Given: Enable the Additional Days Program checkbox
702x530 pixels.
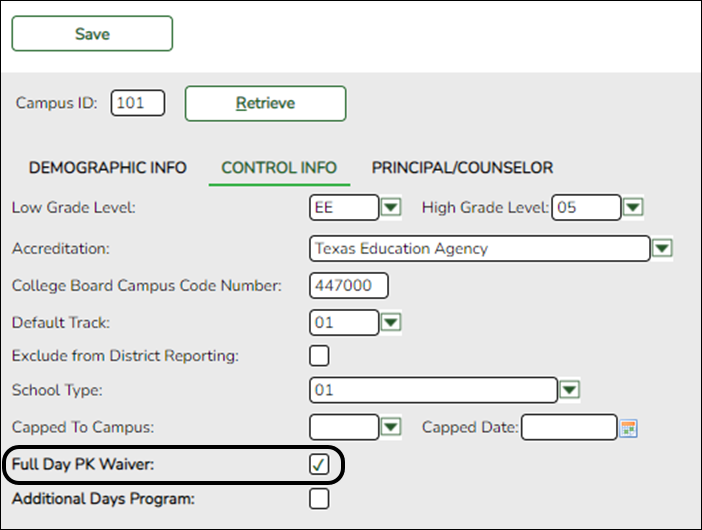Looking at the screenshot, I should [319, 499].
